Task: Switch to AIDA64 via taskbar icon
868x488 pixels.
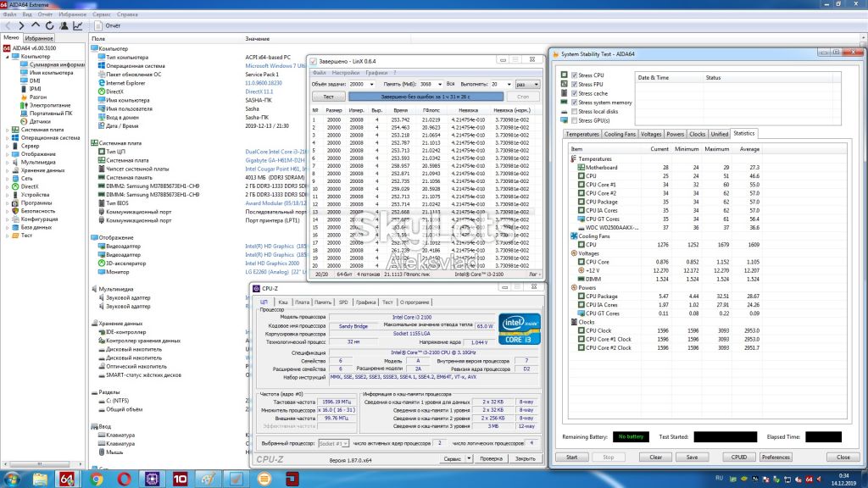Action: point(67,479)
